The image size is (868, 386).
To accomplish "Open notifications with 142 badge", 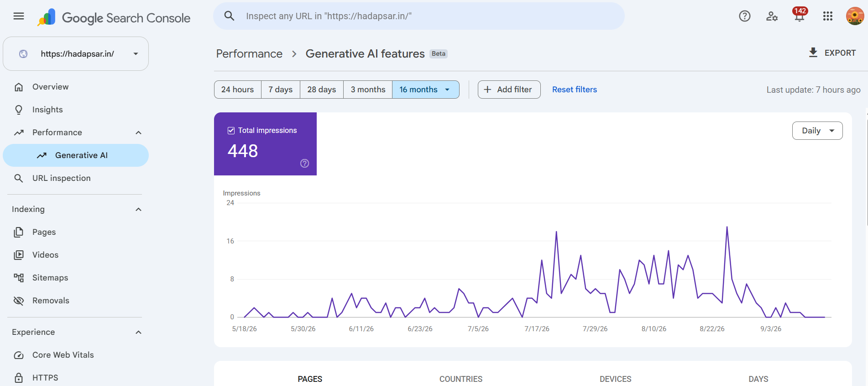I will [800, 15].
